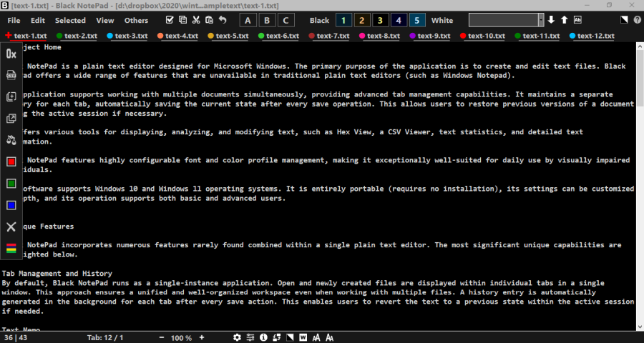
Task: Activate color profile 5
Action: (x=417, y=20)
